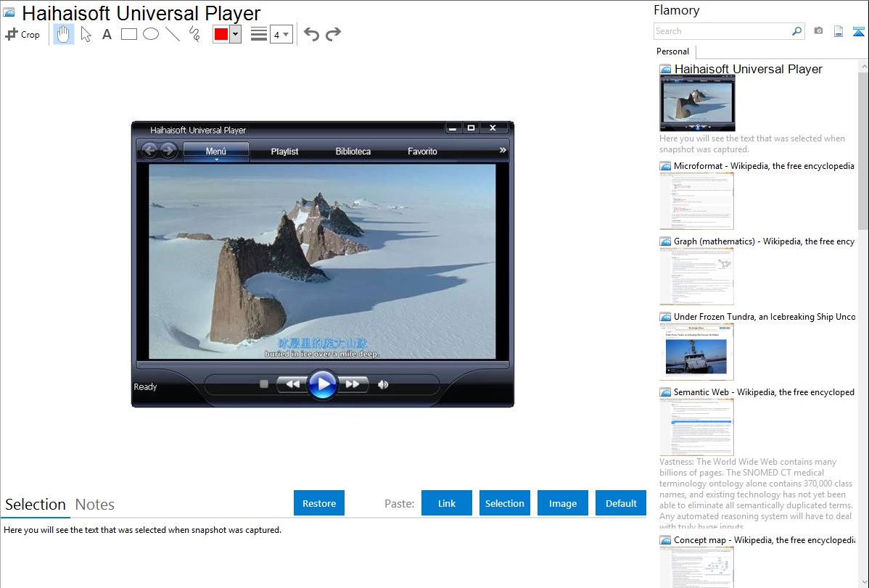Click the document page icon near search
This screenshot has width=869, height=588.
839,31
